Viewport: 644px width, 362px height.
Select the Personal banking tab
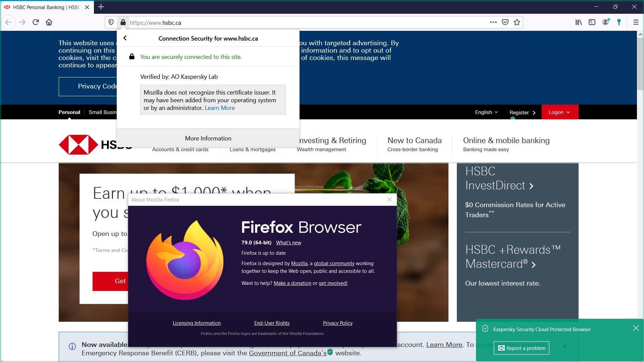click(69, 112)
